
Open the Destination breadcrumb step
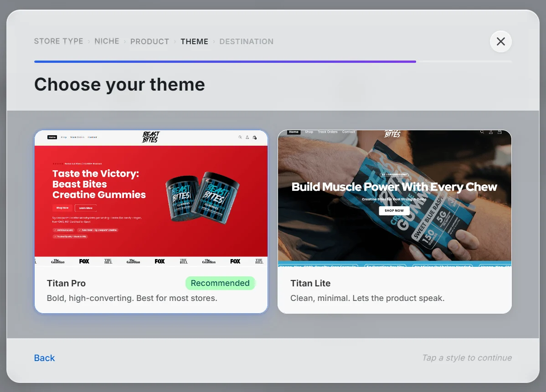coord(246,41)
